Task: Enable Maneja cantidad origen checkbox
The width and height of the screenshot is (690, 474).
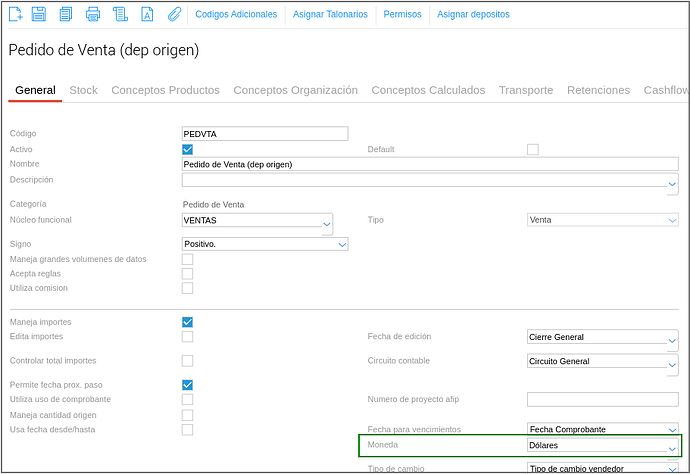Action: click(x=187, y=415)
